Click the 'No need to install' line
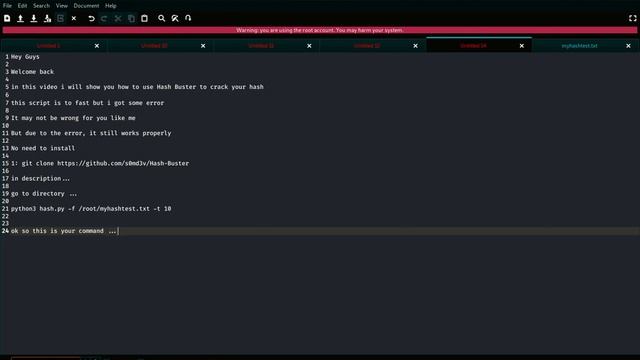 (x=43, y=148)
